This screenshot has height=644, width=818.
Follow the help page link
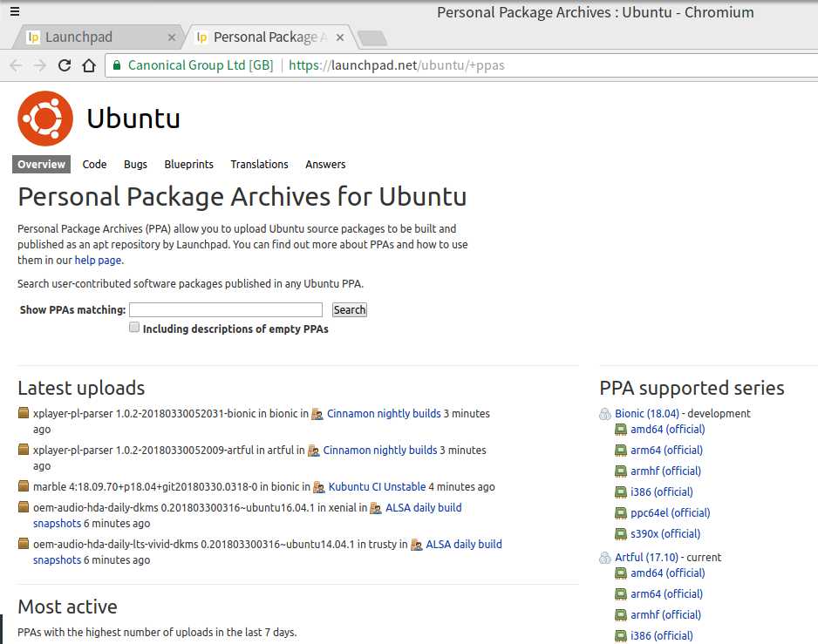pos(98,261)
